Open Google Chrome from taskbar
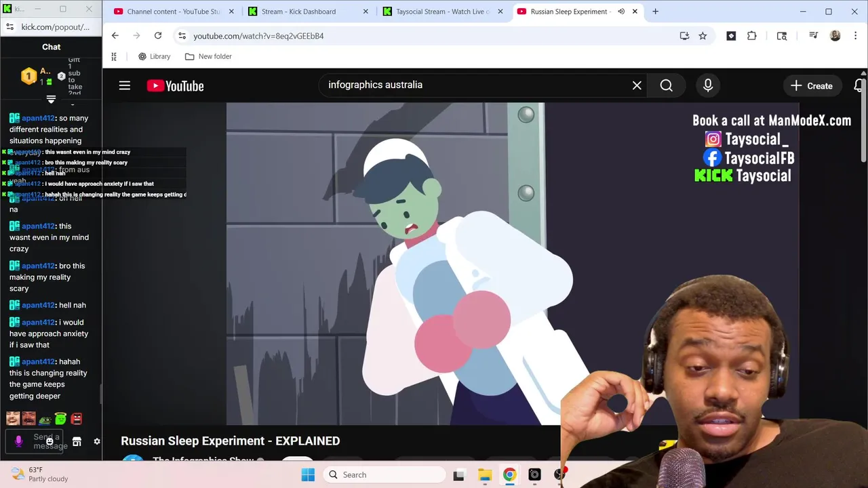868x488 pixels. (x=509, y=474)
